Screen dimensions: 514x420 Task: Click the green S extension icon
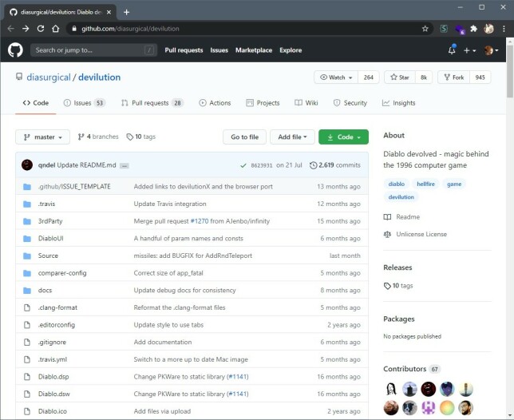click(444, 29)
